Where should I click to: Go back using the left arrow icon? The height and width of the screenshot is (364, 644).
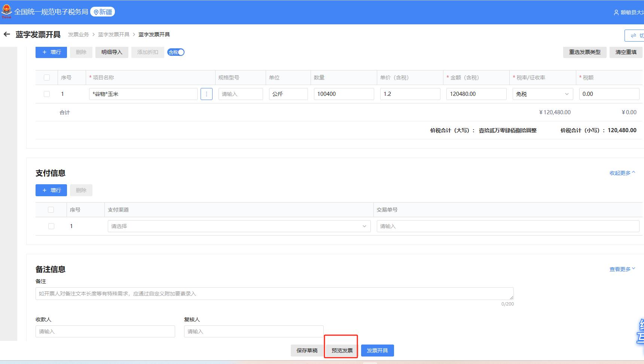7,34
